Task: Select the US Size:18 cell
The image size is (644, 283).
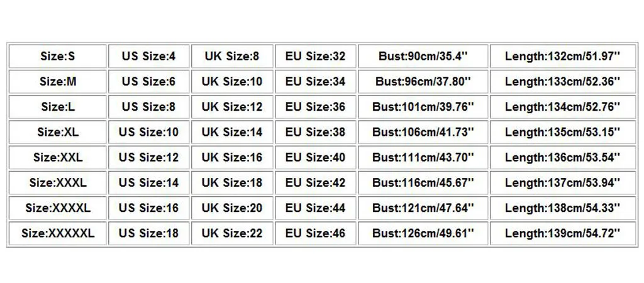Action: [x=149, y=233]
